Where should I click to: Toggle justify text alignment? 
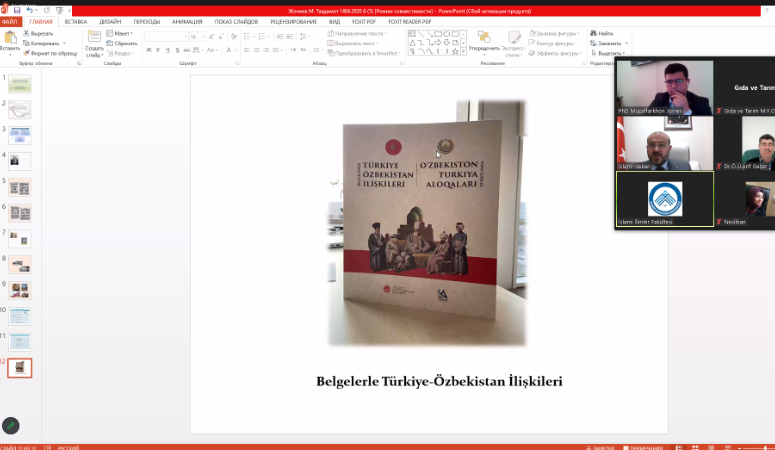275,50
